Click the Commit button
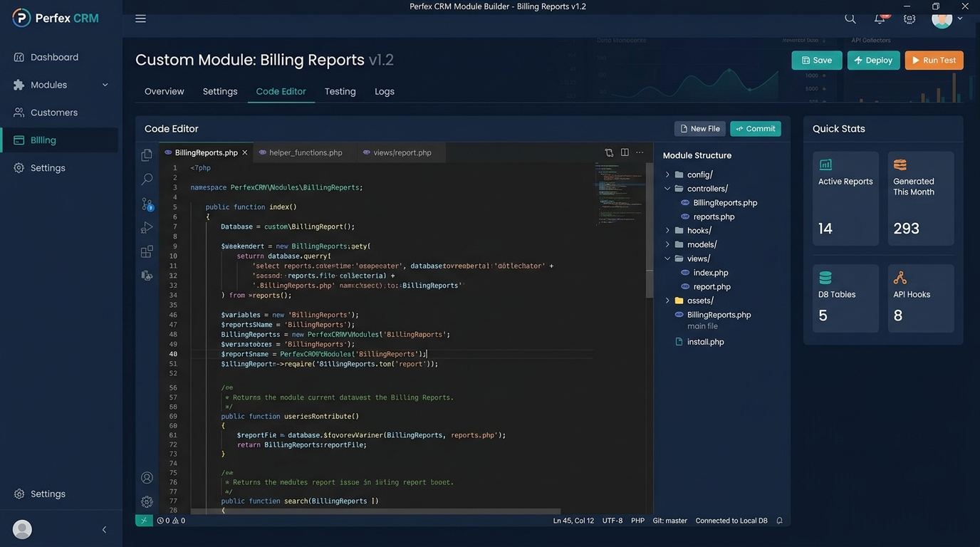 (x=756, y=129)
